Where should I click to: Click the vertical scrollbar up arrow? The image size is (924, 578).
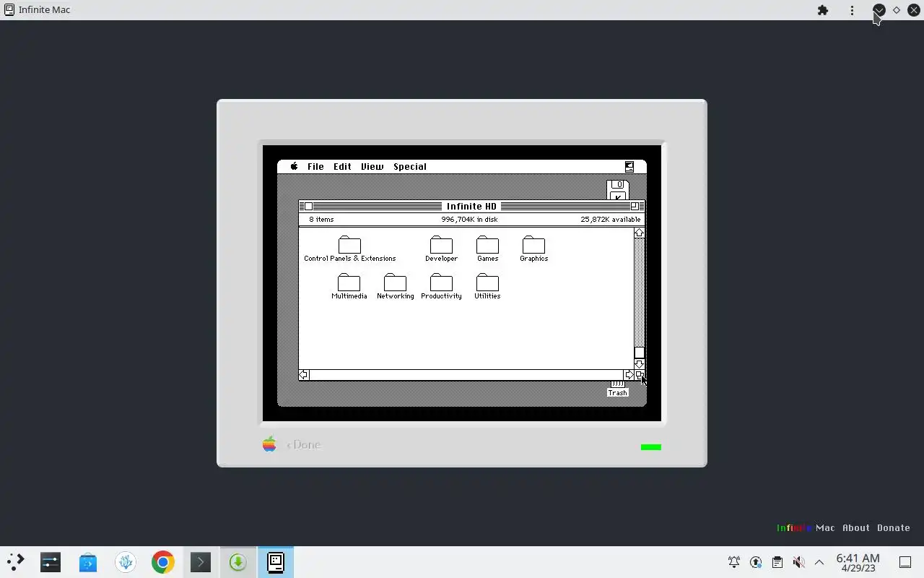[639, 233]
